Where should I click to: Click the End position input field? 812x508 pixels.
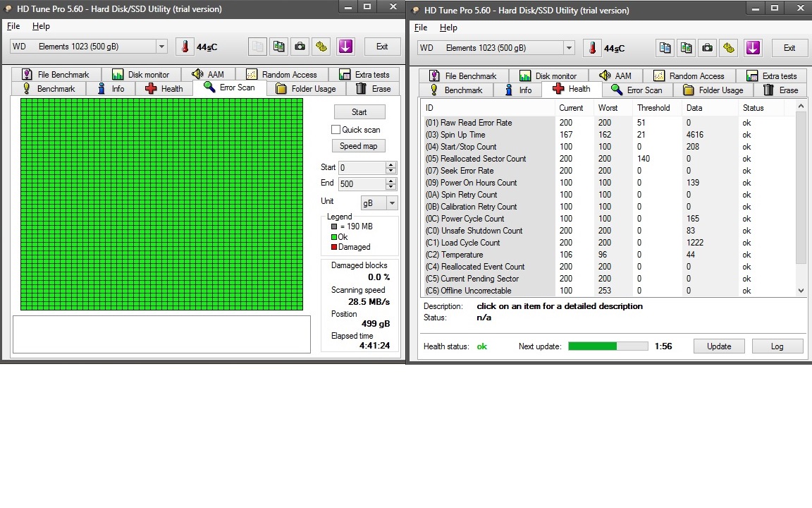pyautogui.click(x=362, y=183)
